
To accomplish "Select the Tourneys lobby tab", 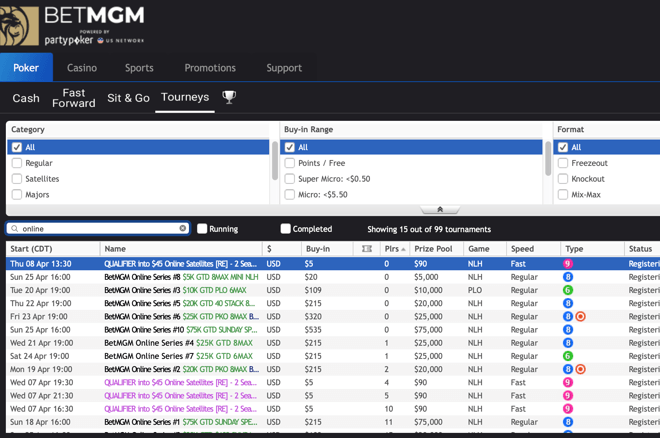I will (x=185, y=97).
